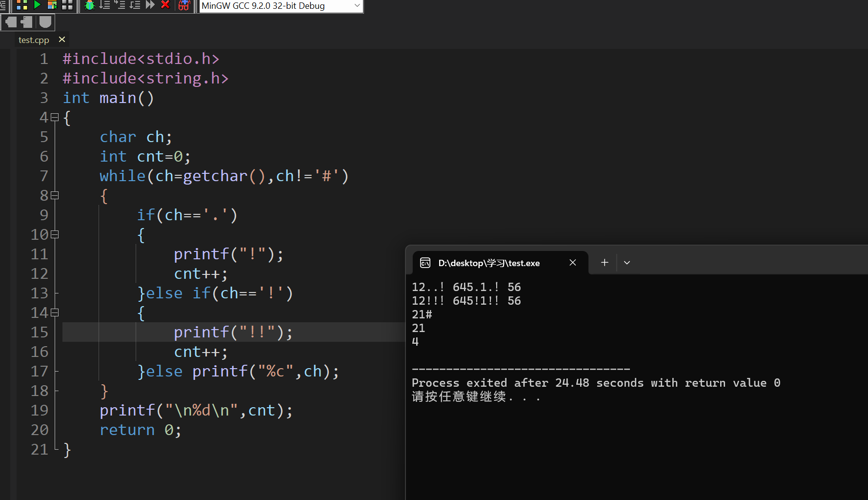The width and height of the screenshot is (868, 500).
Task: Click the Continue double-arrow debug icon
Action: click(150, 5)
